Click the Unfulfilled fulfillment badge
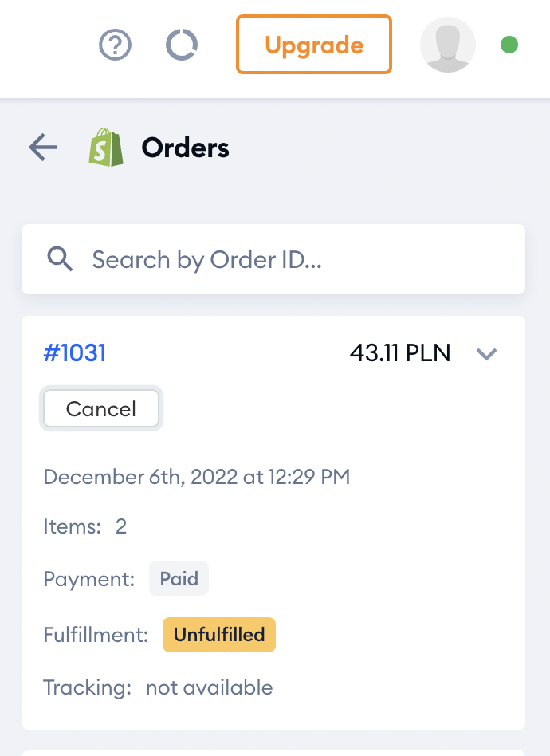This screenshot has height=756, width=550. point(218,635)
